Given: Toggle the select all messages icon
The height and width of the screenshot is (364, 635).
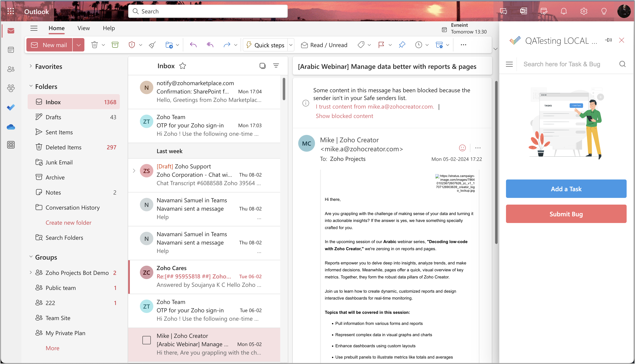Looking at the screenshot, I should 262,66.
